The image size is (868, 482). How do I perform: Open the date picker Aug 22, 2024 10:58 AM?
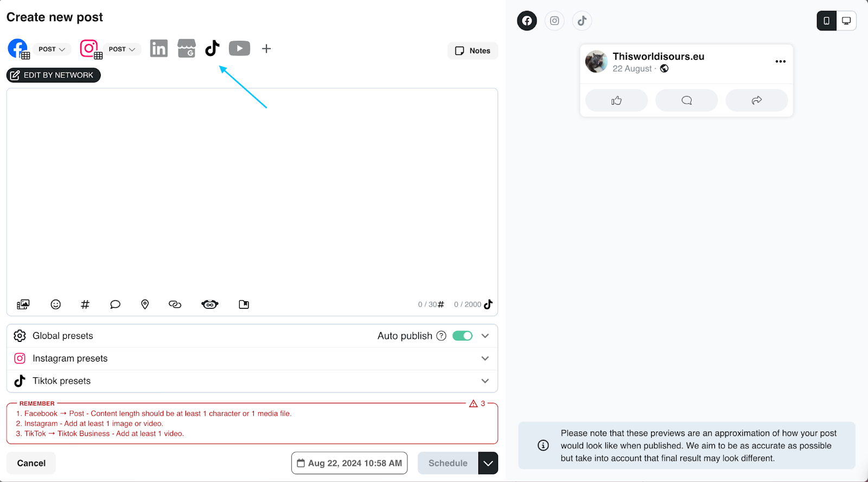[x=349, y=463]
